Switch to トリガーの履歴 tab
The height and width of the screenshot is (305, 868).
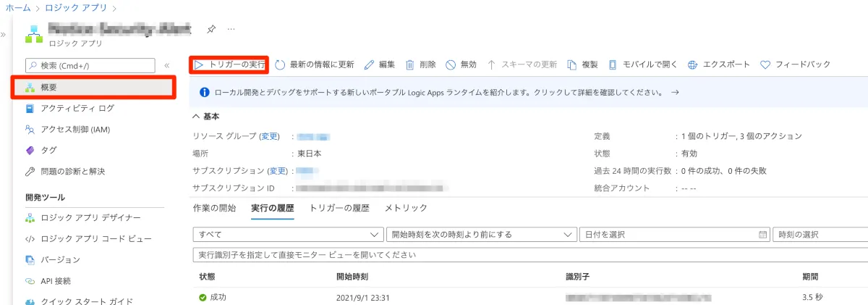[339, 208]
